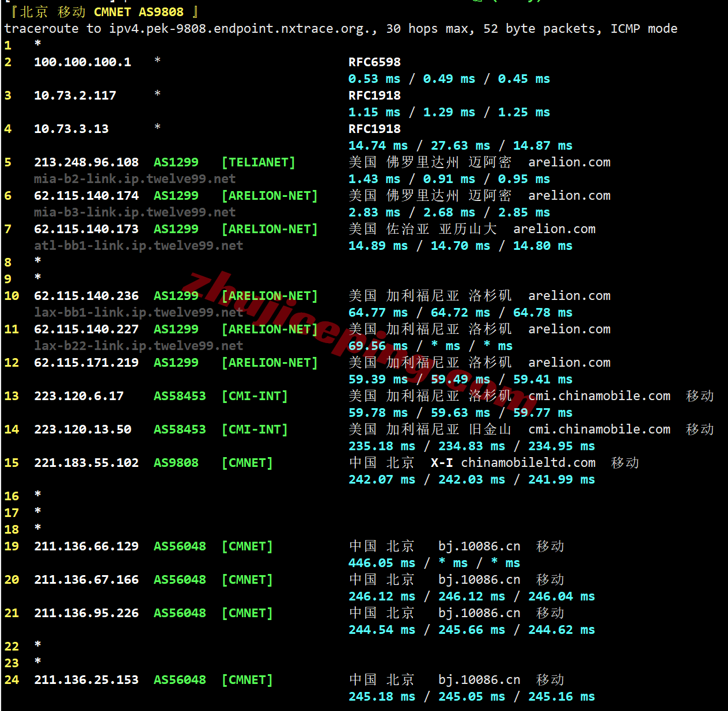Viewport: 728px width, 711px height.
Task: Click the hop number 23
Action: pyautogui.click(x=12, y=663)
